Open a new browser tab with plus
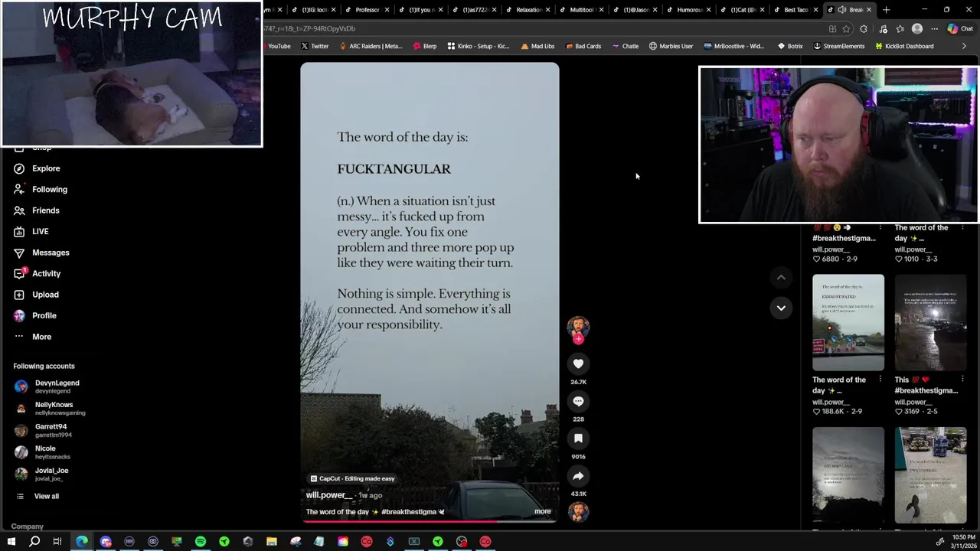The image size is (980, 551). pos(886,10)
